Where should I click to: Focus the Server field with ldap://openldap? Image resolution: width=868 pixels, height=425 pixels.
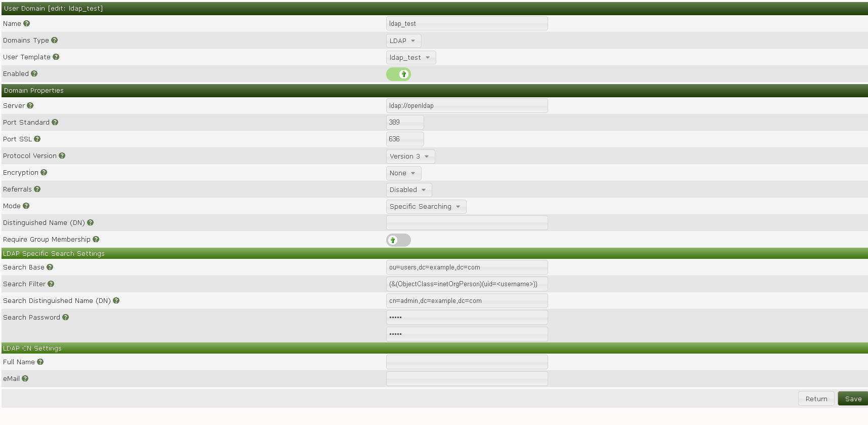point(467,105)
